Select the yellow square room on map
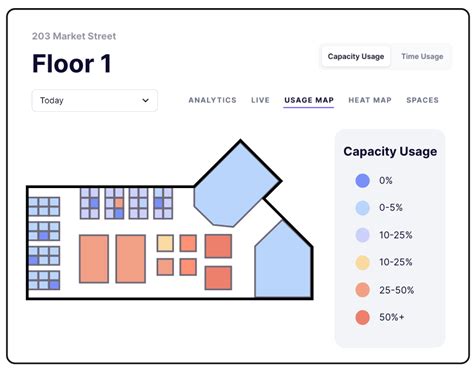The height and width of the screenshot is (374, 474). (x=165, y=243)
